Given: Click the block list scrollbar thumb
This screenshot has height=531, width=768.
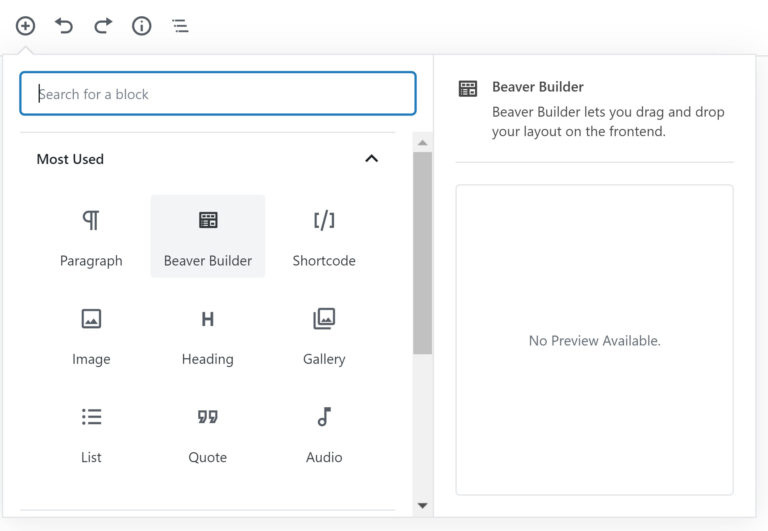Looking at the screenshot, I should 422,252.
